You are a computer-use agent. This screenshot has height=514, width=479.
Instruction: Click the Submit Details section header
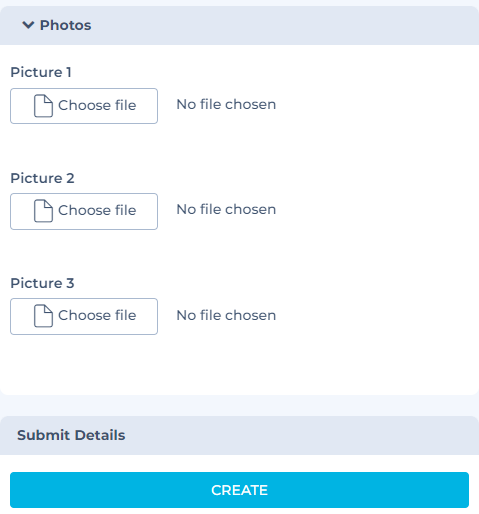[71, 435]
